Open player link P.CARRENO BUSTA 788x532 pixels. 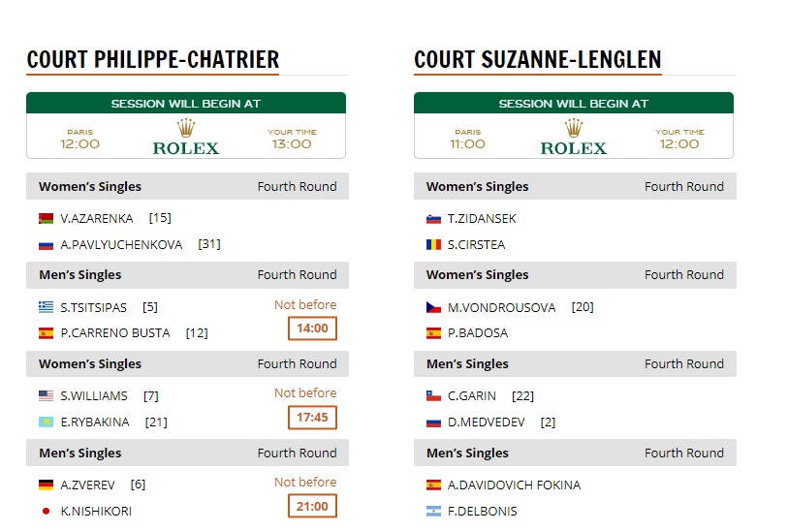[114, 333]
